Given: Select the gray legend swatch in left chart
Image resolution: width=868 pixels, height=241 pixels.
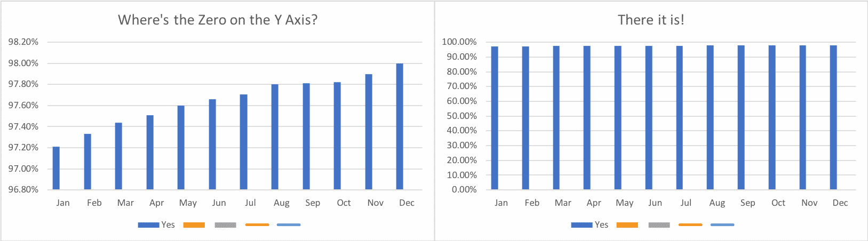Looking at the screenshot, I should [x=225, y=225].
